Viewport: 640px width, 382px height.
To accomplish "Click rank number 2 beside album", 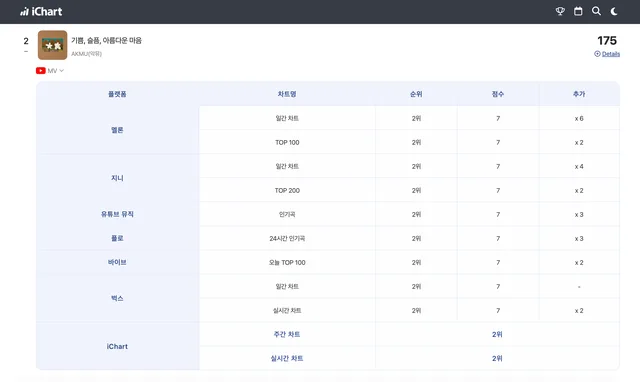I will (26, 41).
